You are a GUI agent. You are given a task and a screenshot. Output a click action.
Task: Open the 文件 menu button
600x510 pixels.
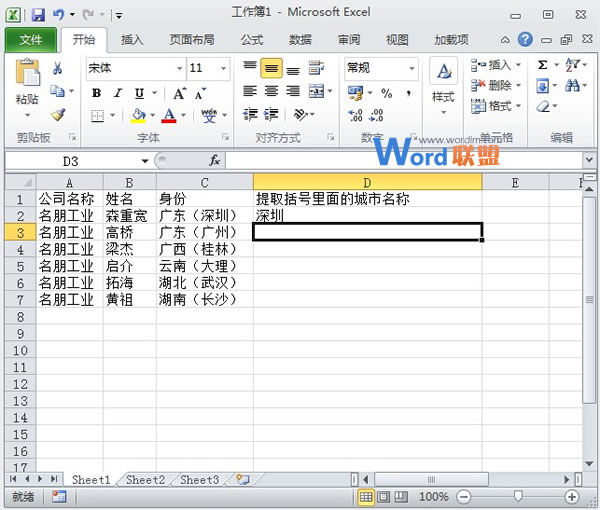(x=31, y=40)
